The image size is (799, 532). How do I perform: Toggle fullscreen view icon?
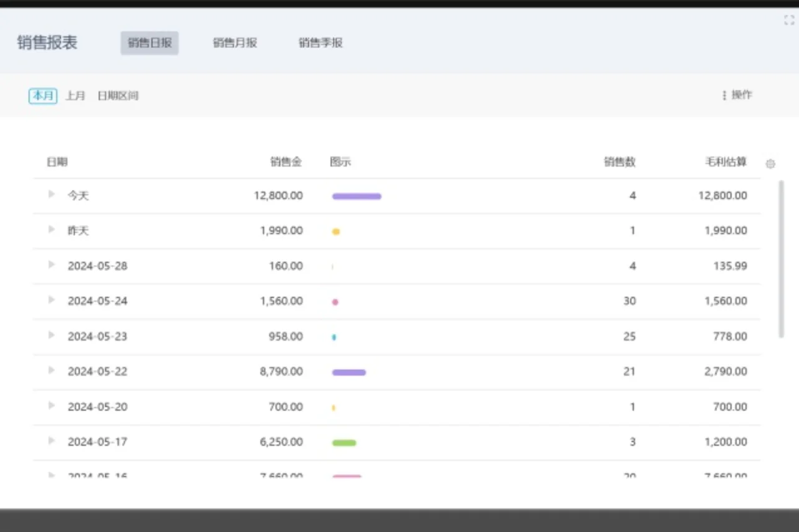pyautogui.click(x=789, y=20)
